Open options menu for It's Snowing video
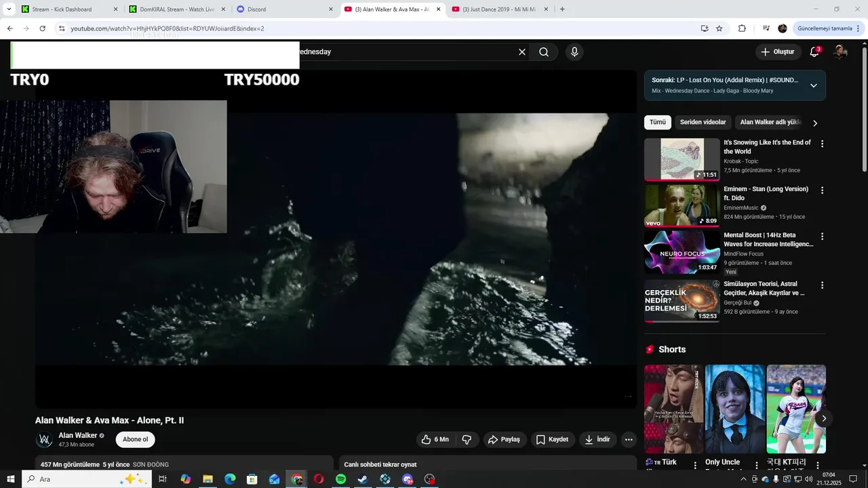868x488 pixels. (x=822, y=144)
